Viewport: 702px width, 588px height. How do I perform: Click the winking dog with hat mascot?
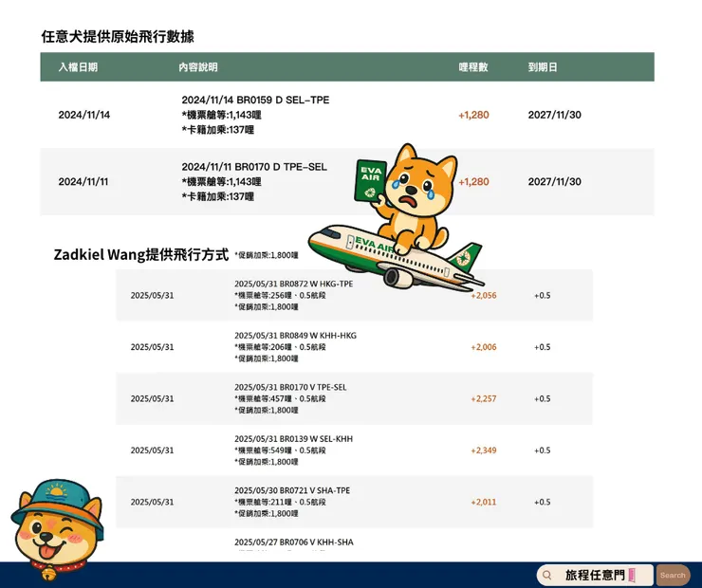click(57, 529)
